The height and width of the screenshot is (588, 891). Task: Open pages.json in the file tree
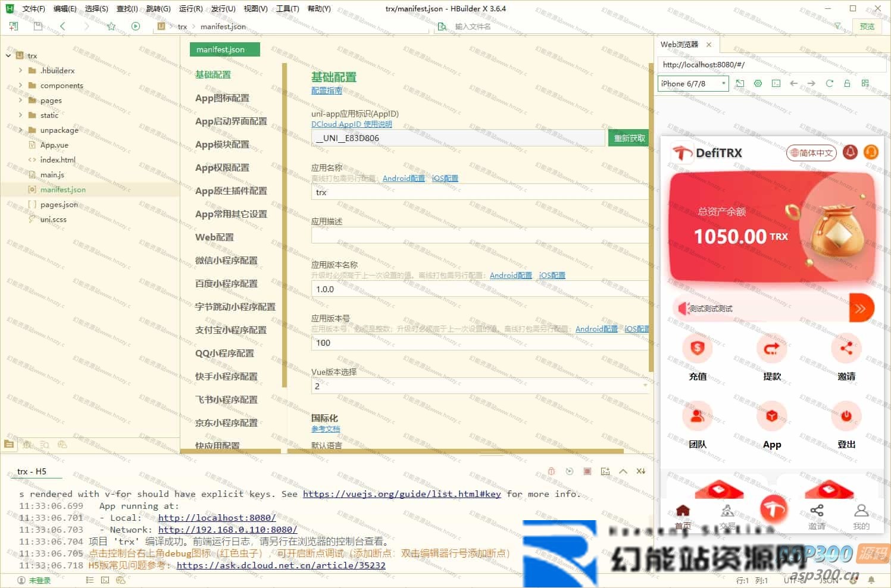click(59, 205)
